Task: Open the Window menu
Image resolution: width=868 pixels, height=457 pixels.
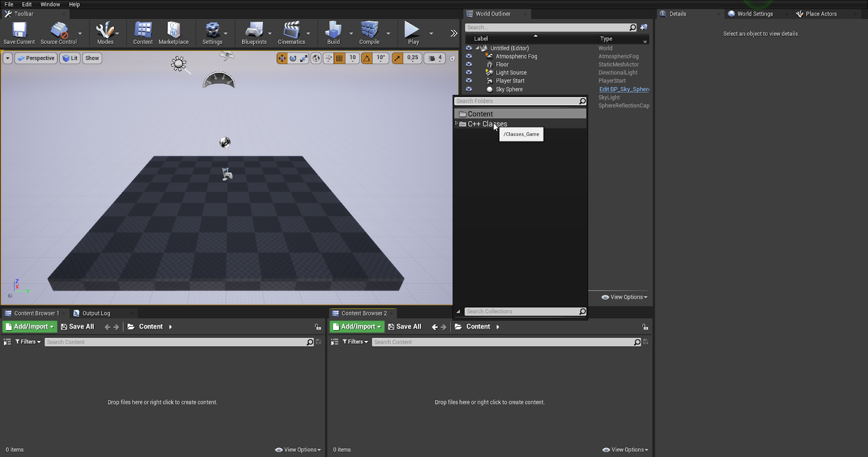Action: pos(50,4)
